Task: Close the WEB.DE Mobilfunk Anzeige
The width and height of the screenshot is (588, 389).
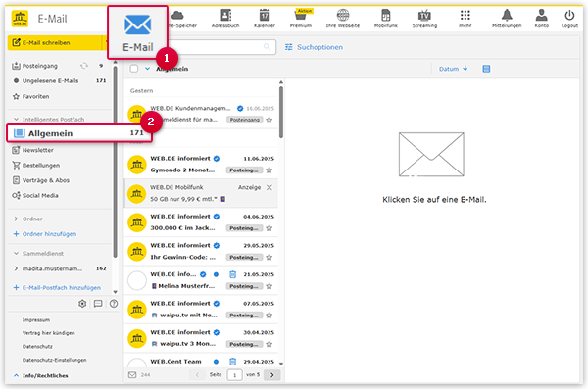Action: 269,187
